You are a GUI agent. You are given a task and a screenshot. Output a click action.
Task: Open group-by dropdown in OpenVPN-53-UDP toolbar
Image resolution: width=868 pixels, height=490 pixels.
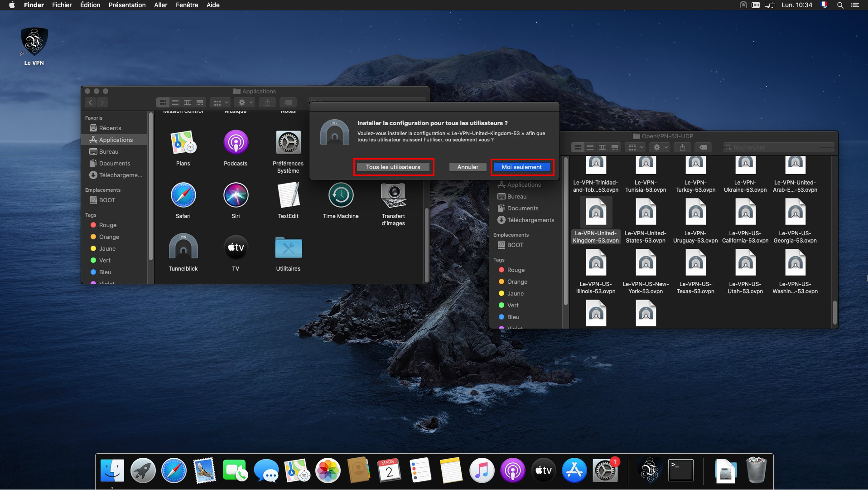click(x=636, y=147)
